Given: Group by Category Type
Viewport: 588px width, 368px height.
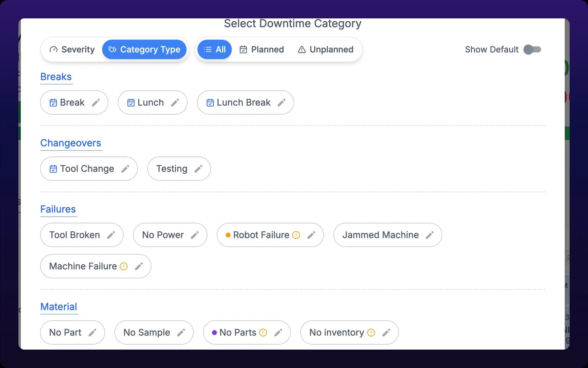Looking at the screenshot, I should [x=144, y=49].
